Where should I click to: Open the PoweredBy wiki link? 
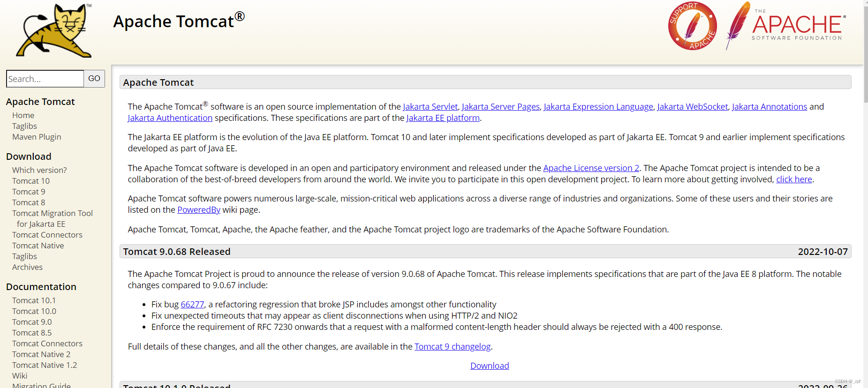click(199, 210)
